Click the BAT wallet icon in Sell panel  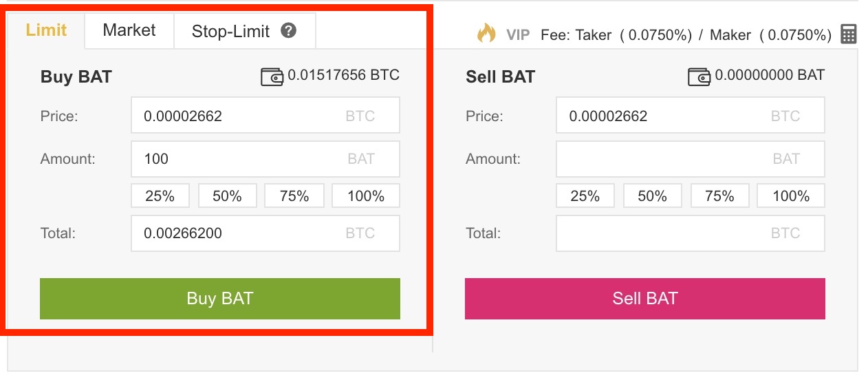click(x=699, y=76)
